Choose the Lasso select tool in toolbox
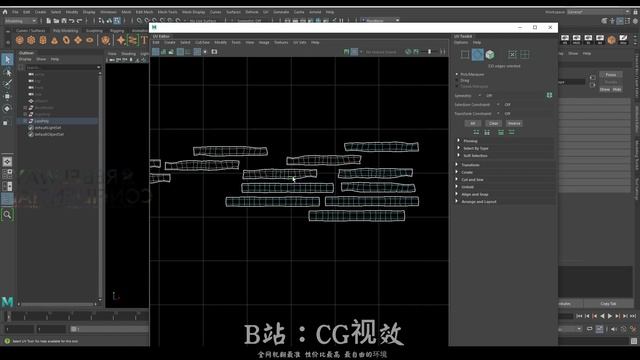This screenshot has width=640, height=360. (7, 73)
